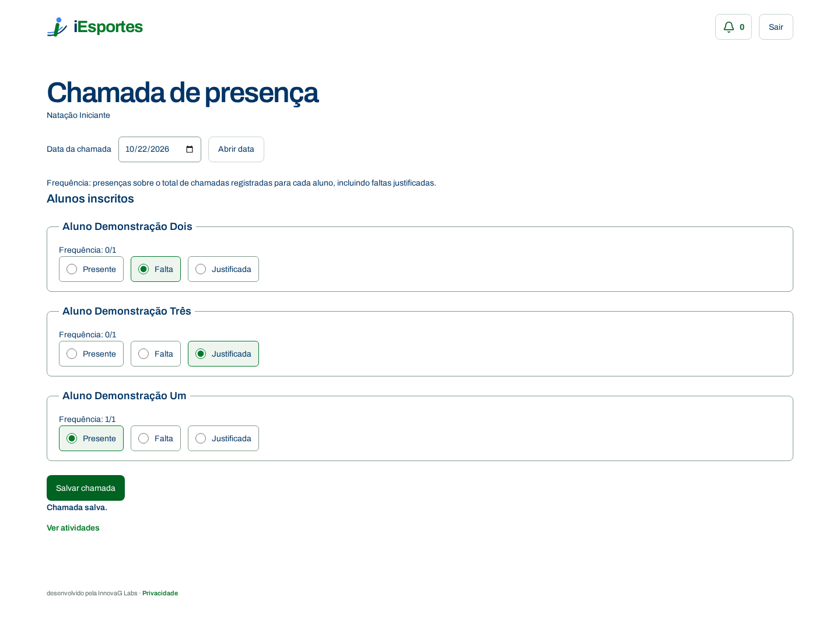Image resolution: width=840 pixels, height=642 pixels.
Task: Select Falta for Aluno Demonstração Três
Action: [x=156, y=354]
